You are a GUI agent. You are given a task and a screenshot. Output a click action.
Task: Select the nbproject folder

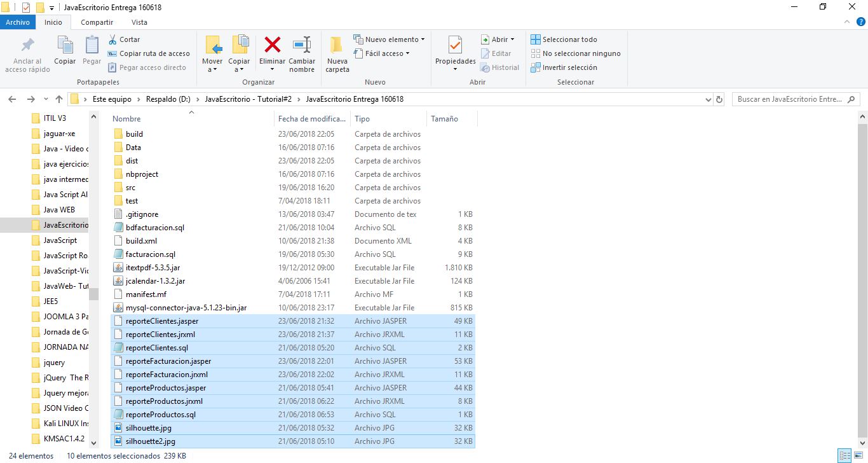(x=292, y=174)
